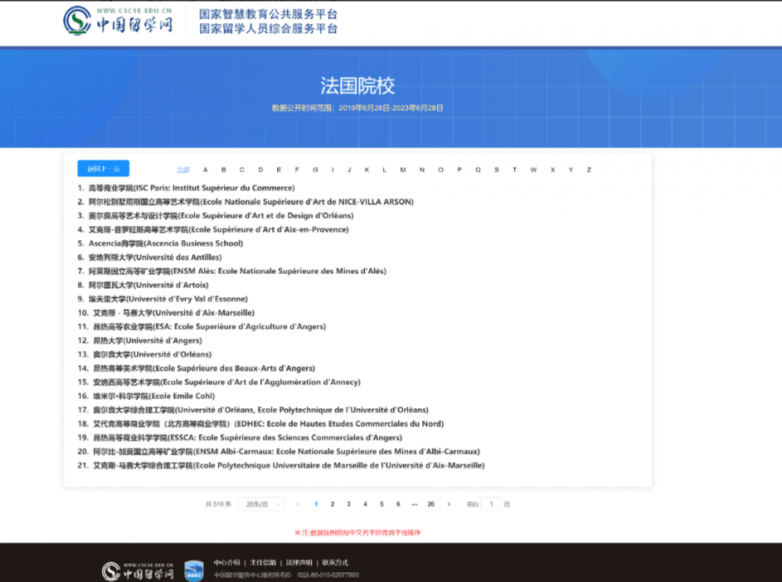The image size is (782, 582).
Task: Select the 全部 letter filter
Action: tap(183, 170)
